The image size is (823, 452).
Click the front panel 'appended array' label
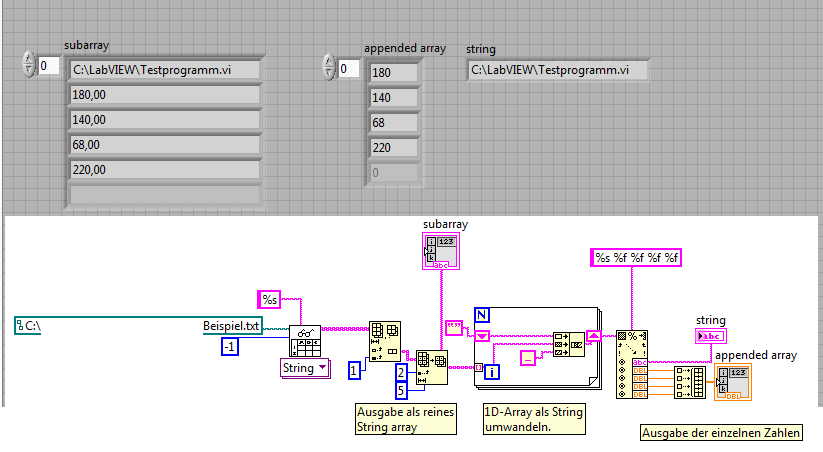point(405,48)
